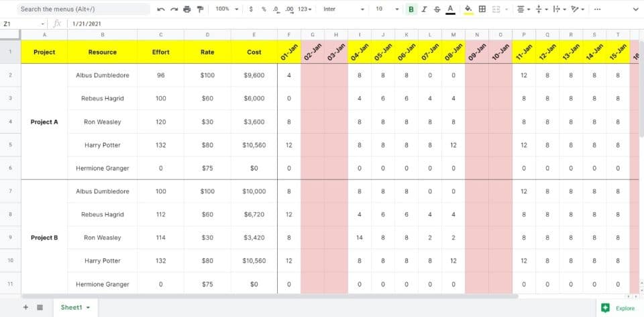This screenshot has width=644, height=317.
Task: Select the Paint format roller tool
Action: tap(200, 9)
